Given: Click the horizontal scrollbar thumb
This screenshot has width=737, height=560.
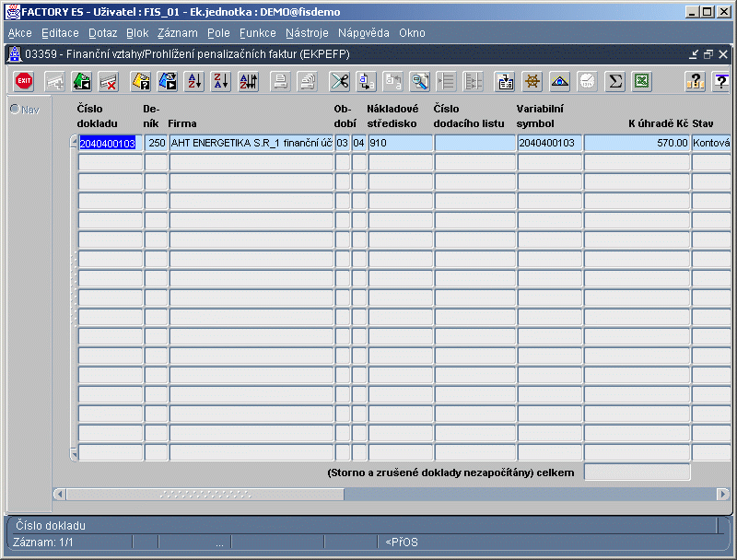Looking at the screenshot, I should pyautogui.click(x=205, y=495).
